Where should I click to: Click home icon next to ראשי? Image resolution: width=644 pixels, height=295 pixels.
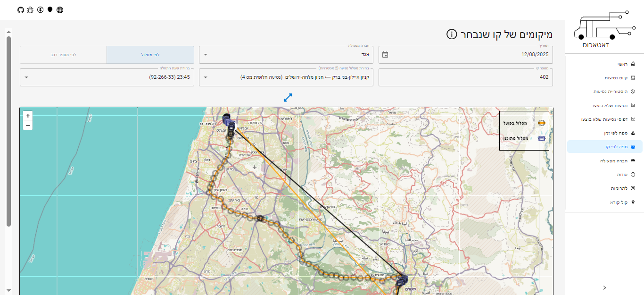[633, 64]
